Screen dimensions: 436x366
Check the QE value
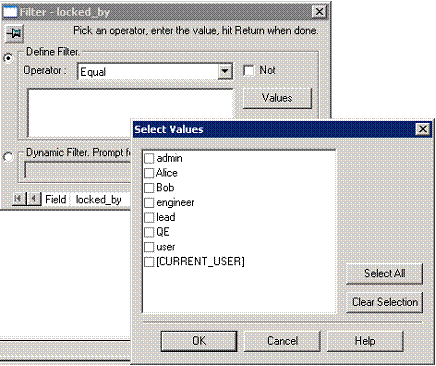tap(149, 232)
